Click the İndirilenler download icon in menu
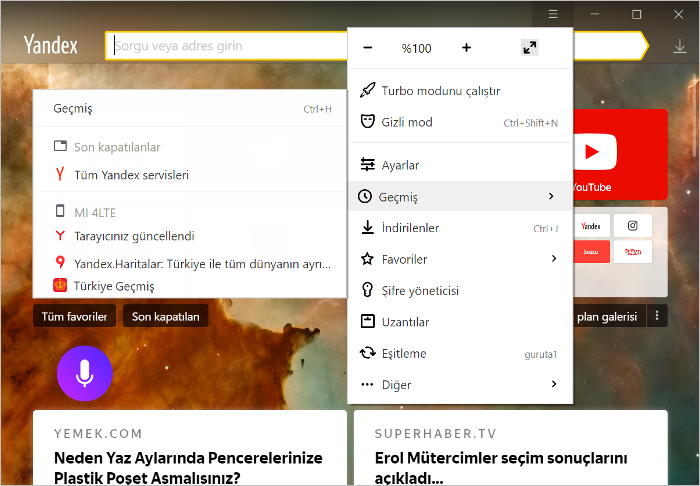Viewport: 700px width, 486px height. coord(367,227)
